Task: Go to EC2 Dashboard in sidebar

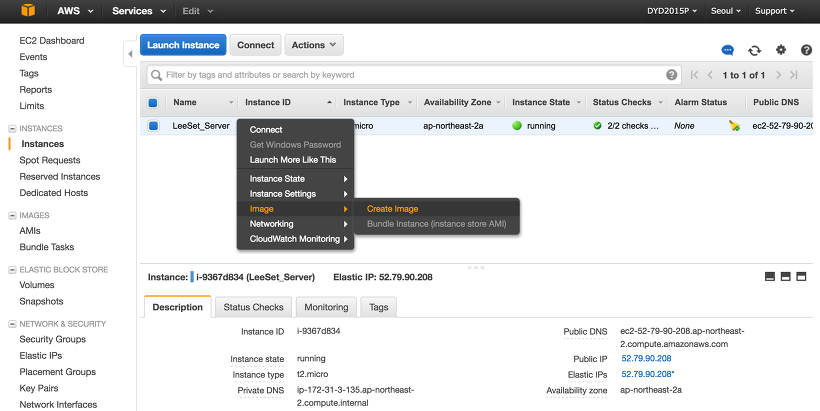Action: click(x=52, y=40)
